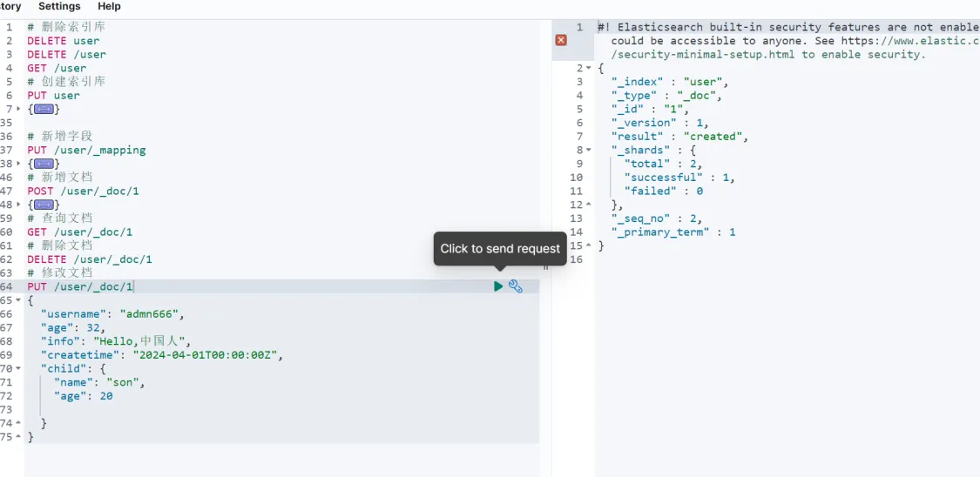Image resolution: width=980 pixels, height=477 pixels.
Task: Click the "successful" : 1 response line
Action: (679, 178)
